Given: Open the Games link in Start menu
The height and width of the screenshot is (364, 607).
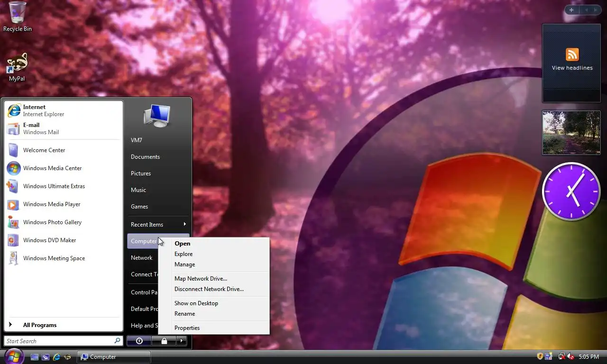Looking at the screenshot, I should click(158, 207).
